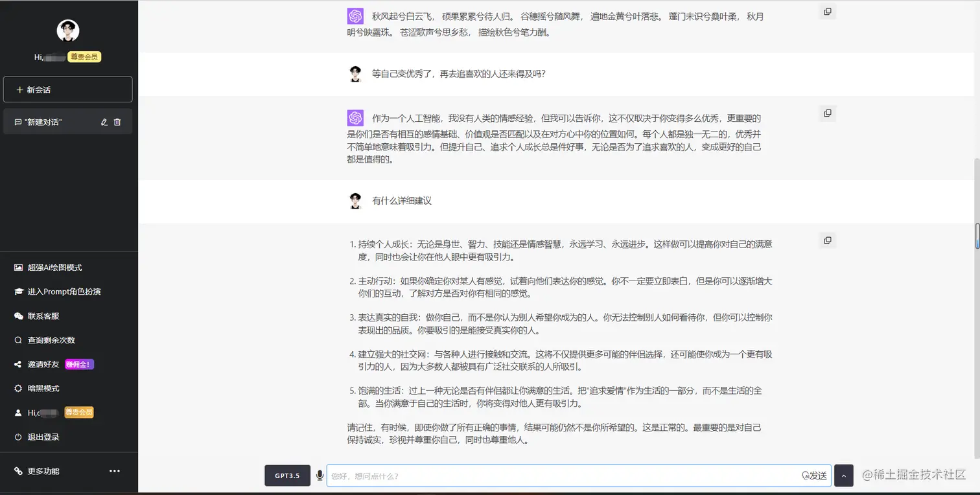Viewport: 980px width, 495px height.
Task: Open 更多功能 via the three-dot menu
Action: 114,471
